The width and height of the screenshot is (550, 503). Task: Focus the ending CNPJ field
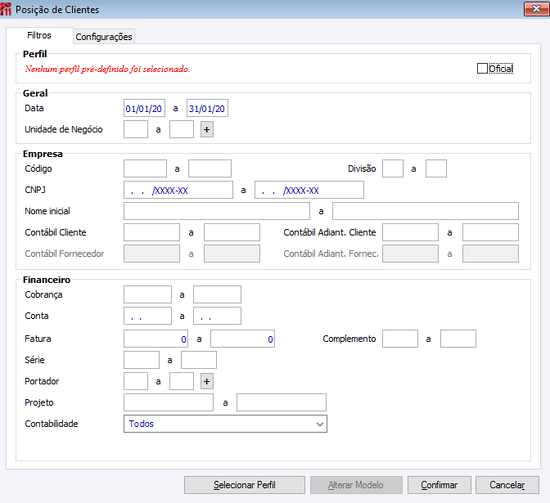tap(309, 190)
